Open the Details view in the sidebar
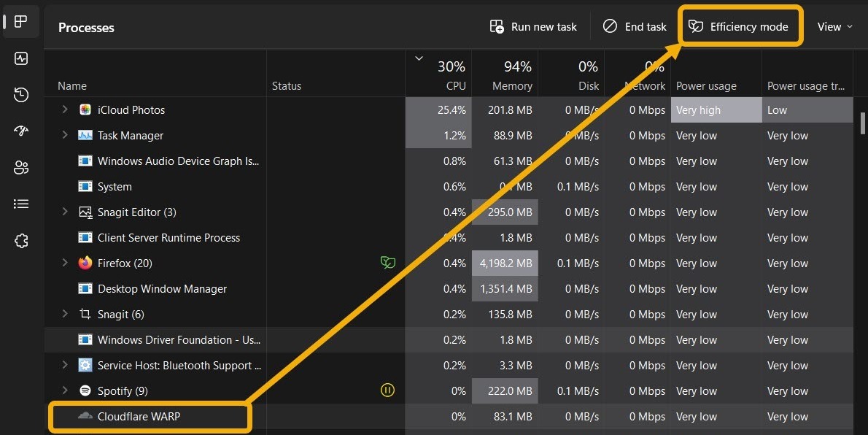Viewport: 868px width, 435px height. tap(20, 204)
